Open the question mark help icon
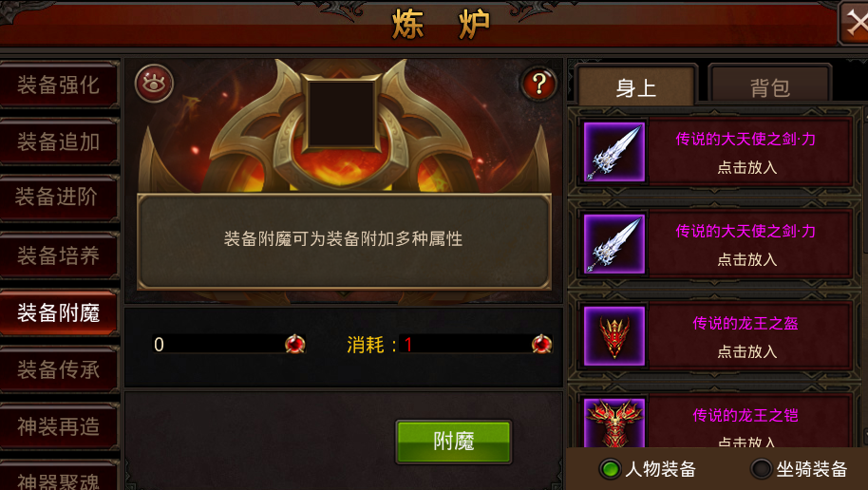The height and width of the screenshot is (490, 868). [x=538, y=85]
